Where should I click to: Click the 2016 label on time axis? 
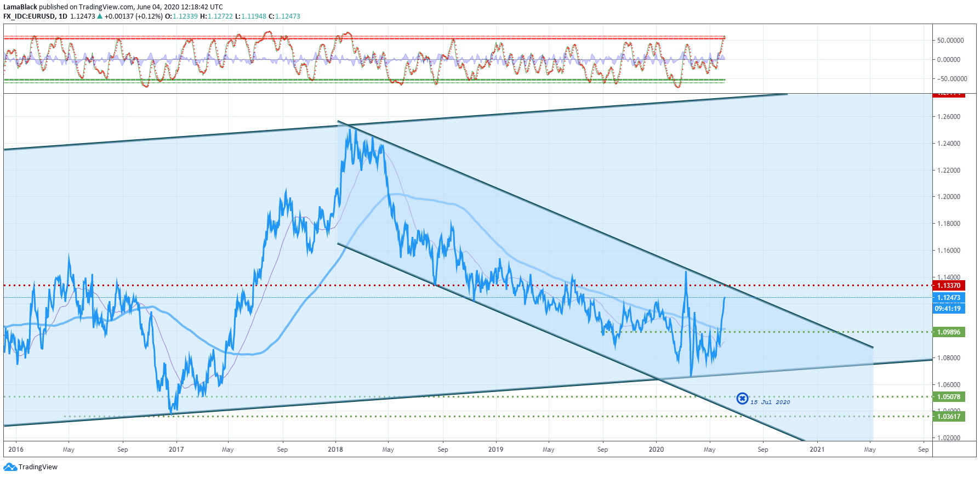(16, 450)
